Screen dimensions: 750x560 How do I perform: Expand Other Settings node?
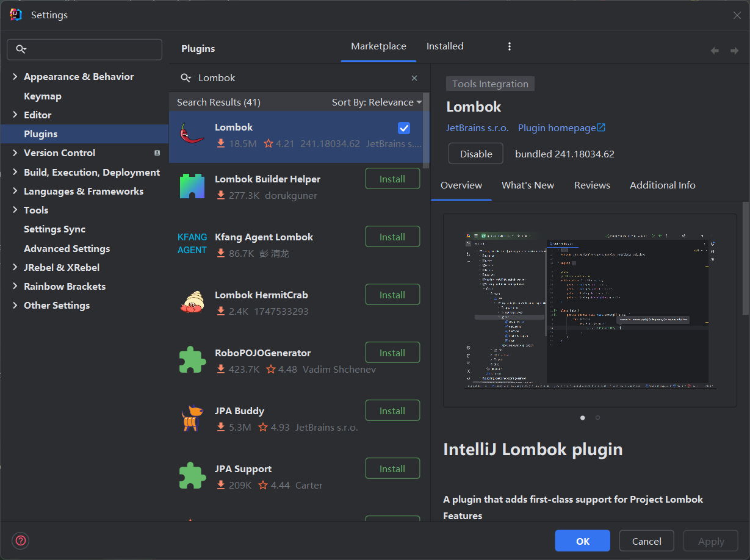(x=15, y=306)
